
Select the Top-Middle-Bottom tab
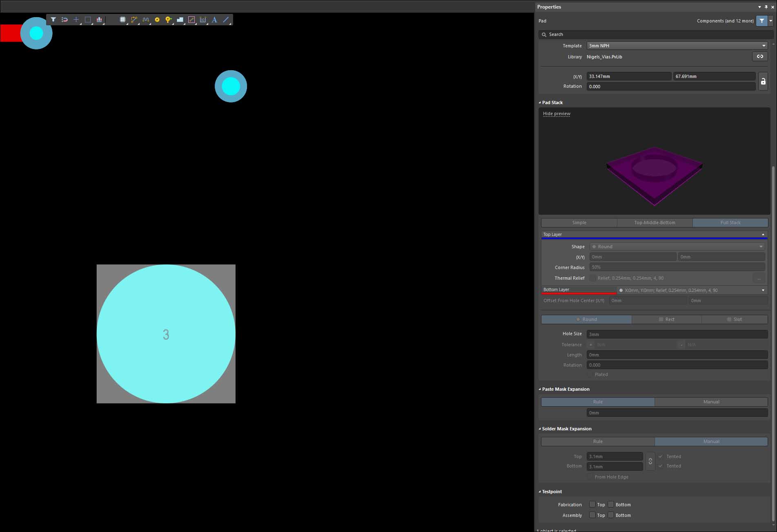click(655, 223)
